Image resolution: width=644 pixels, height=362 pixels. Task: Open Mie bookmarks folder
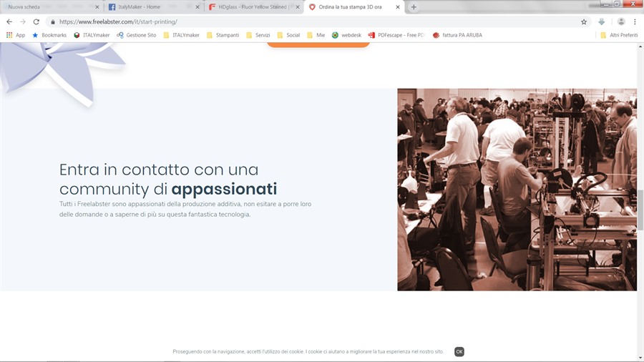(316, 35)
